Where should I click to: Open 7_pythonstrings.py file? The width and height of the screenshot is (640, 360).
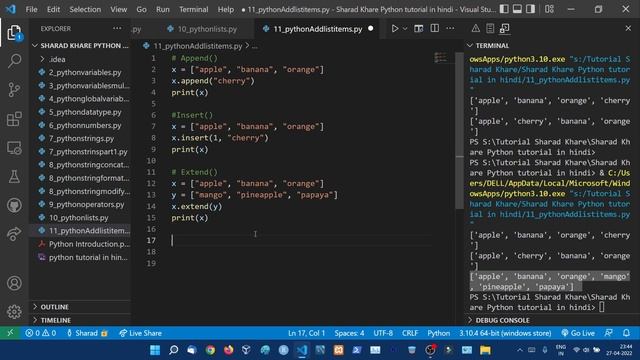coord(81,138)
